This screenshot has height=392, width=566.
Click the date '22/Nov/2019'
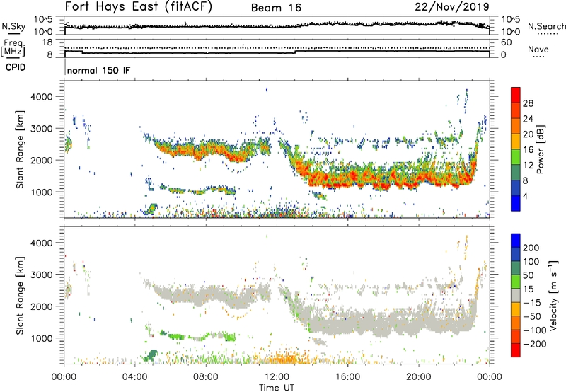[x=452, y=7]
